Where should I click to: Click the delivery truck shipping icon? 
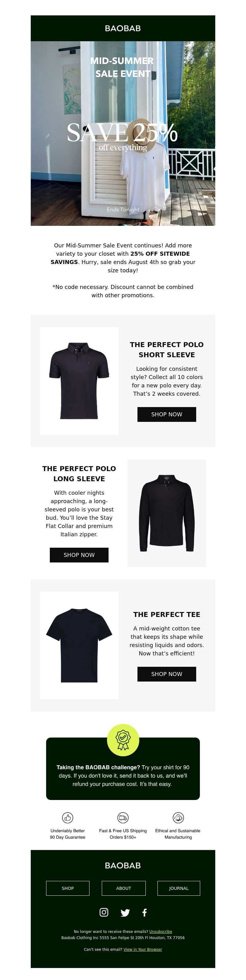click(x=123, y=818)
